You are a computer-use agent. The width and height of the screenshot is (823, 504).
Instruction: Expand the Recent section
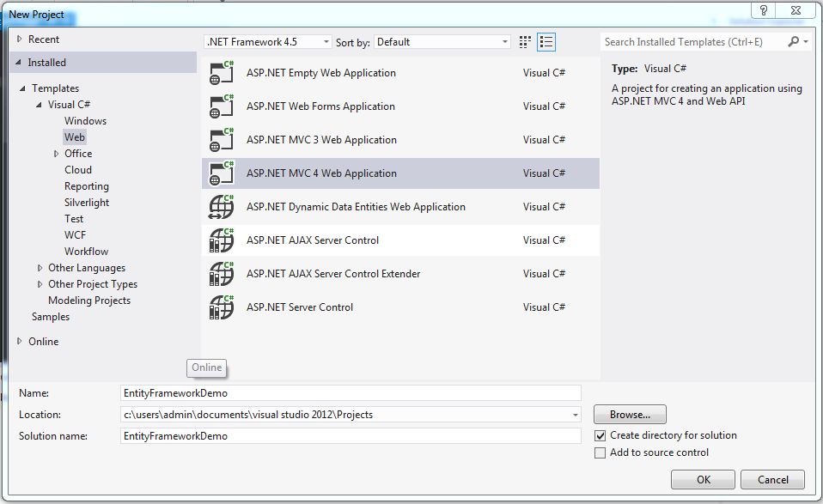tap(20, 39)
